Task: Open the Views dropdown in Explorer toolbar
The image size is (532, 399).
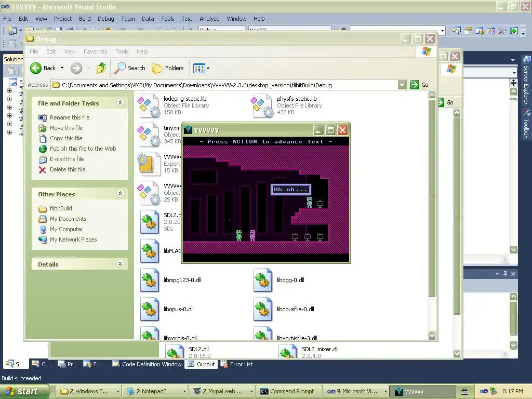Action: click(201, 68)
